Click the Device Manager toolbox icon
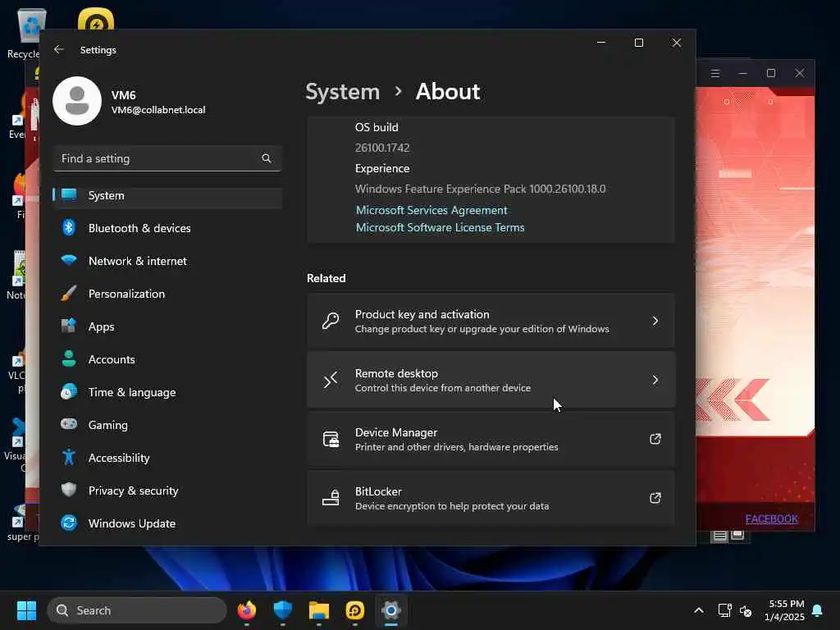 pyautogui.click(x=331, y=439)
